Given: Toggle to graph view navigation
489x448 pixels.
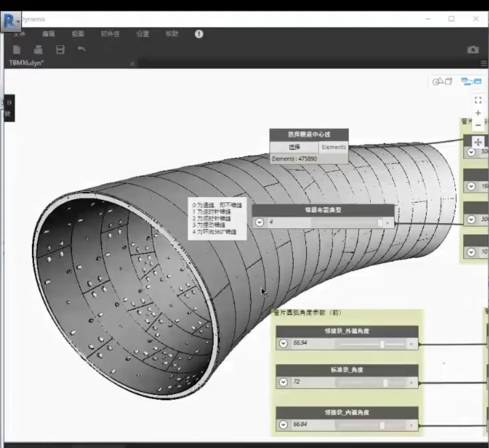Looking at the screenshot, I should (x=471, y=81).
